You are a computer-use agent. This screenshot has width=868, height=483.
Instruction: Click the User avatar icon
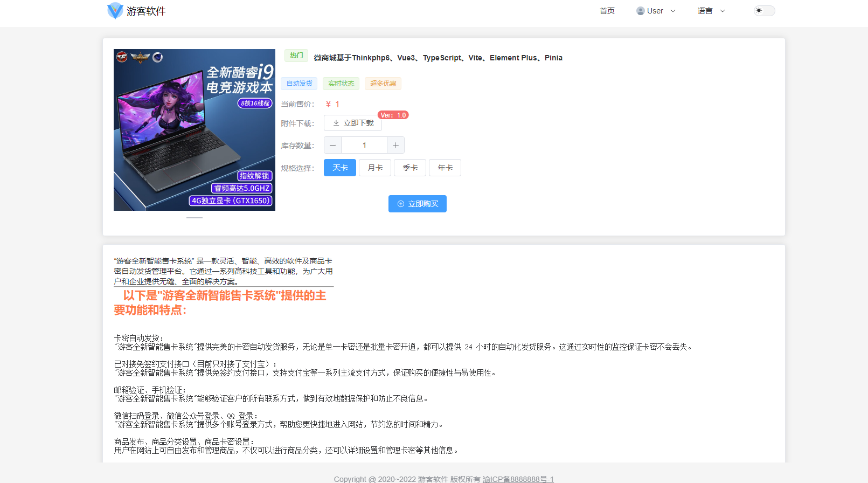640,11
